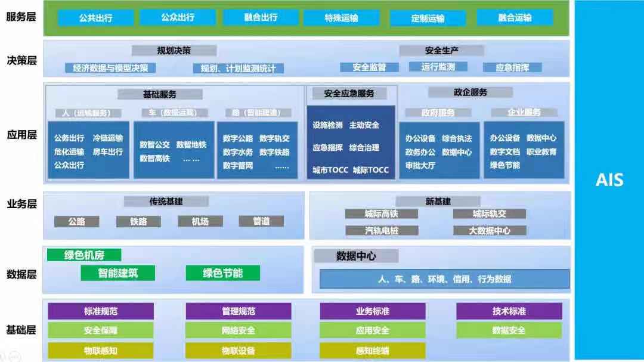The width and height of the screenshot is (644, 362).
Task: Select the 大数据中心 box
Action: coord(489,230)
